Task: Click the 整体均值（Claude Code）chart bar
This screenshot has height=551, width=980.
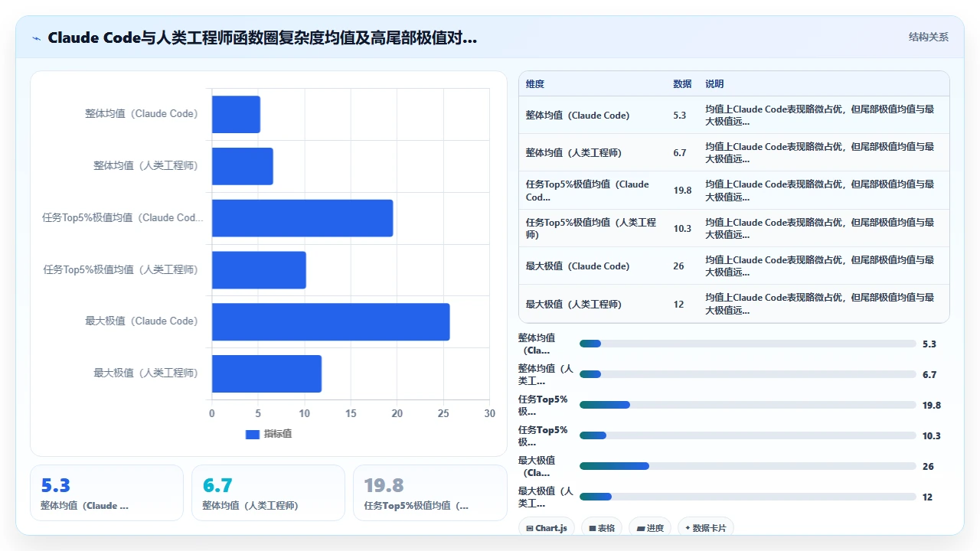Action: point(237,114)
